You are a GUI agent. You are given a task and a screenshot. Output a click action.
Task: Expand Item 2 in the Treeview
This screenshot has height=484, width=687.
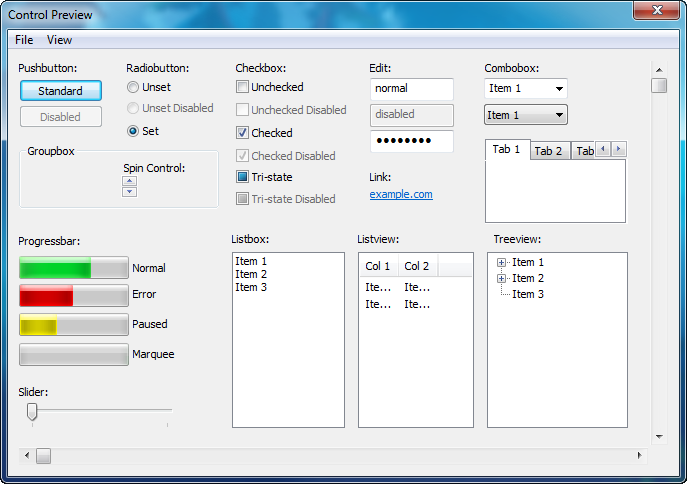coord(501,279)
